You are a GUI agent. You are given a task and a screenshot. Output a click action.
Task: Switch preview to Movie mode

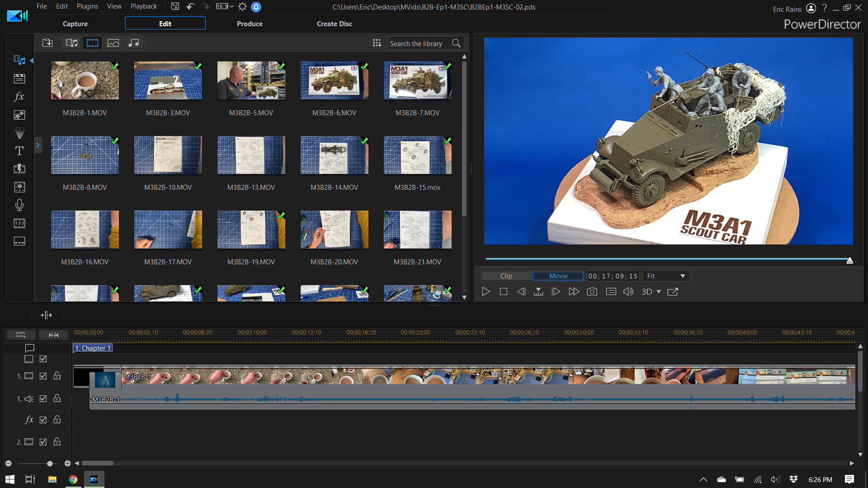tap(558, 276)
